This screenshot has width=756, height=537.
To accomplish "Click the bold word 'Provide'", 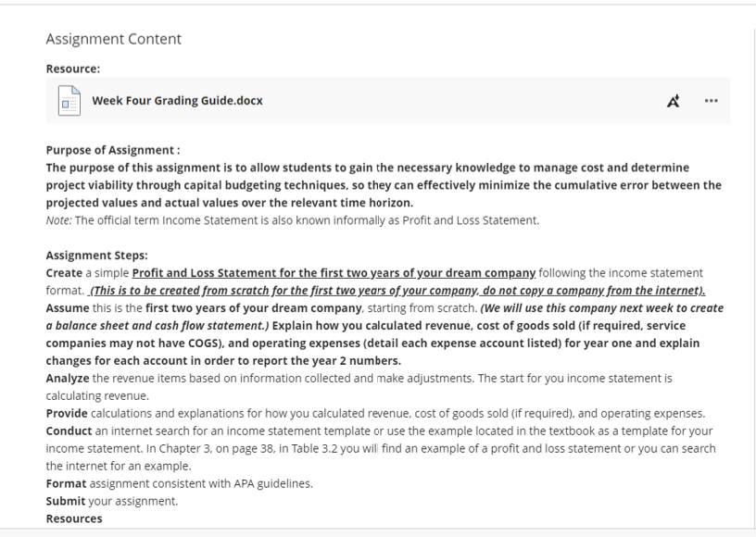I will pos(67,414).
